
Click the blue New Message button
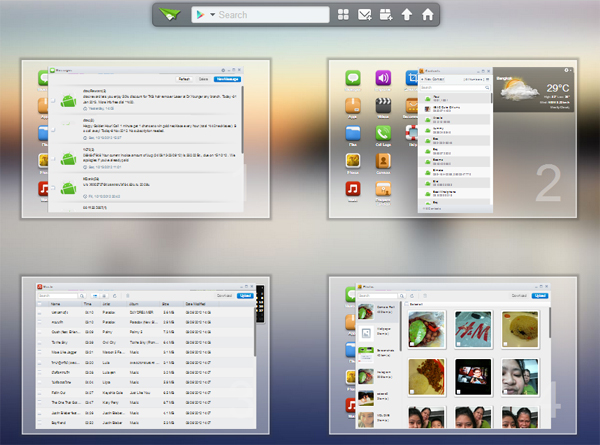[x=227, y=79]
